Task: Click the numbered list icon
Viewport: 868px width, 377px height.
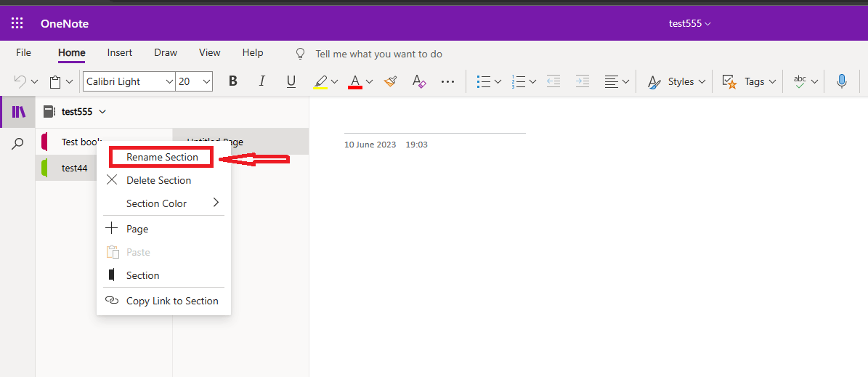Action: point(518,81)
